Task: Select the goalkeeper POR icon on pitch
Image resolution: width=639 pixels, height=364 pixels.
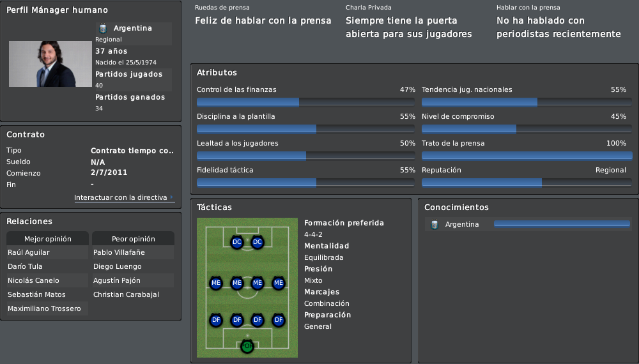Action: tap(247, 346)
